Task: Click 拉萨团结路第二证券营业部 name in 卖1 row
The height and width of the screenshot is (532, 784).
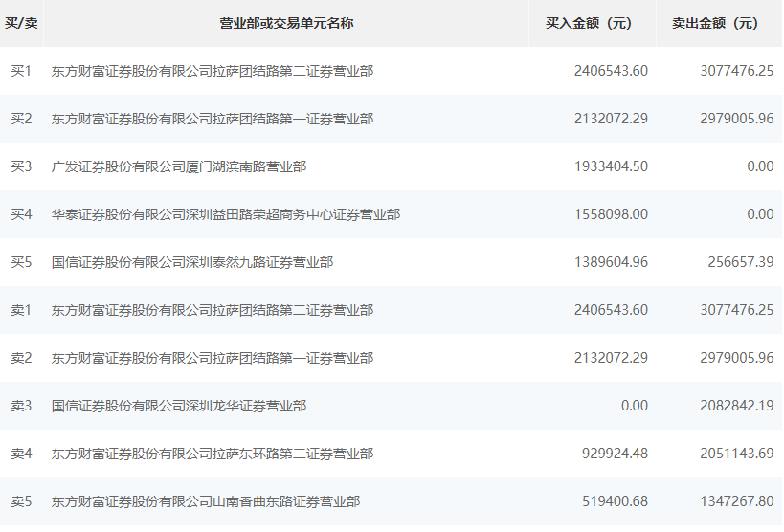Action: point(213,311)
